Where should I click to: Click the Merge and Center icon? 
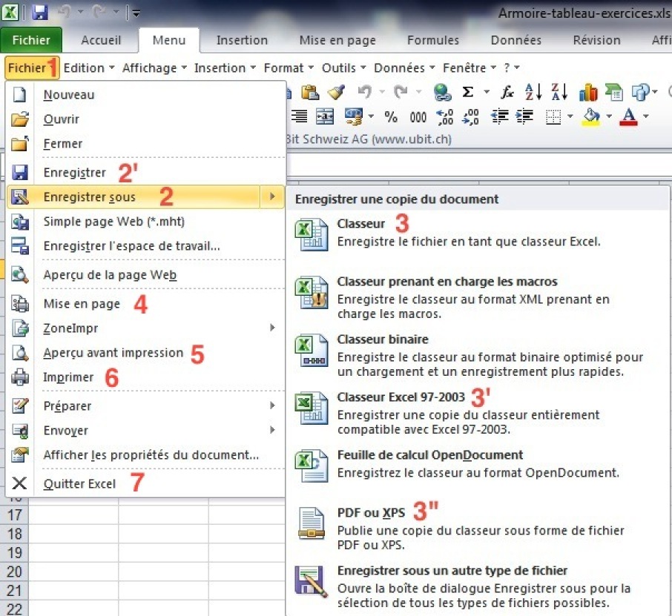(x=324, y=116)
